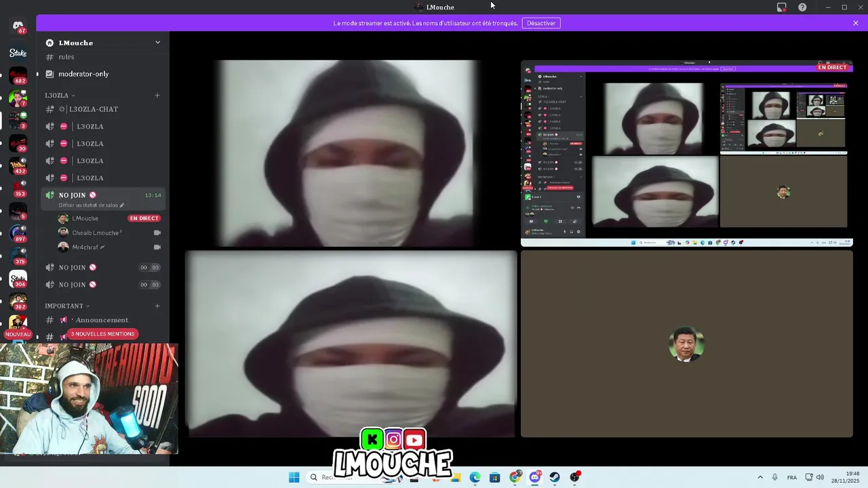Jump to unread servers via NOUVEAU pill
The image size is (868, 488).
(x=18, y=334)
